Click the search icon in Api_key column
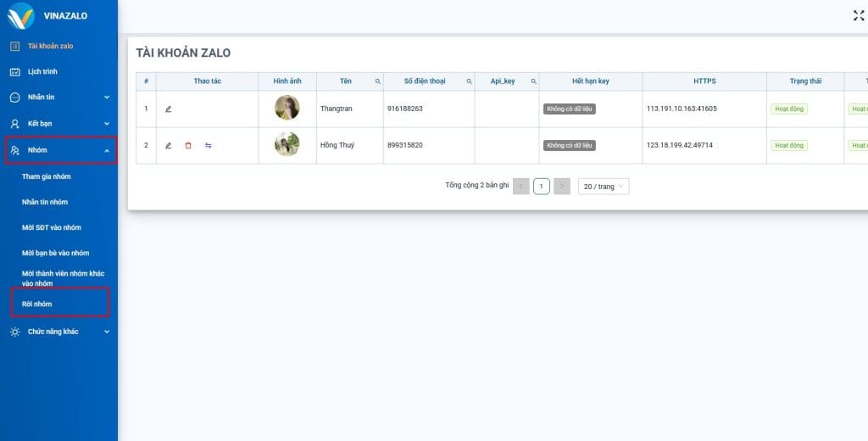Screen dimensions: 868x441 coord(533,81)
